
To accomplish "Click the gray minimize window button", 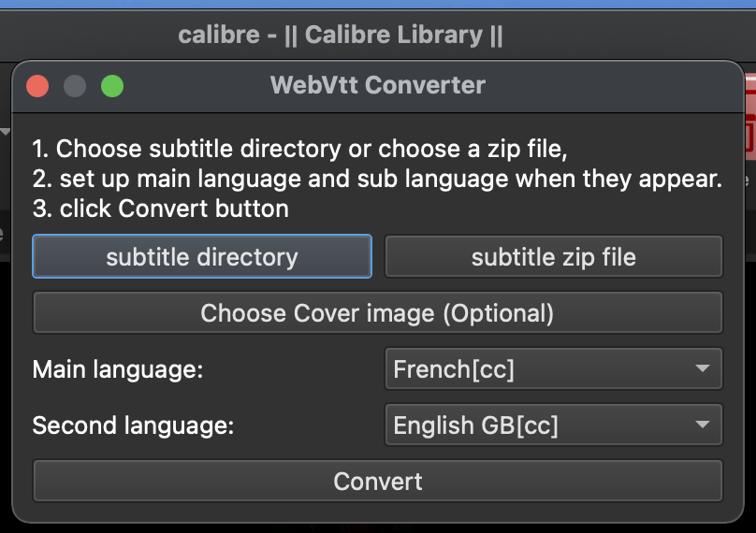I will pyautogui.click(x=75, y=87).
